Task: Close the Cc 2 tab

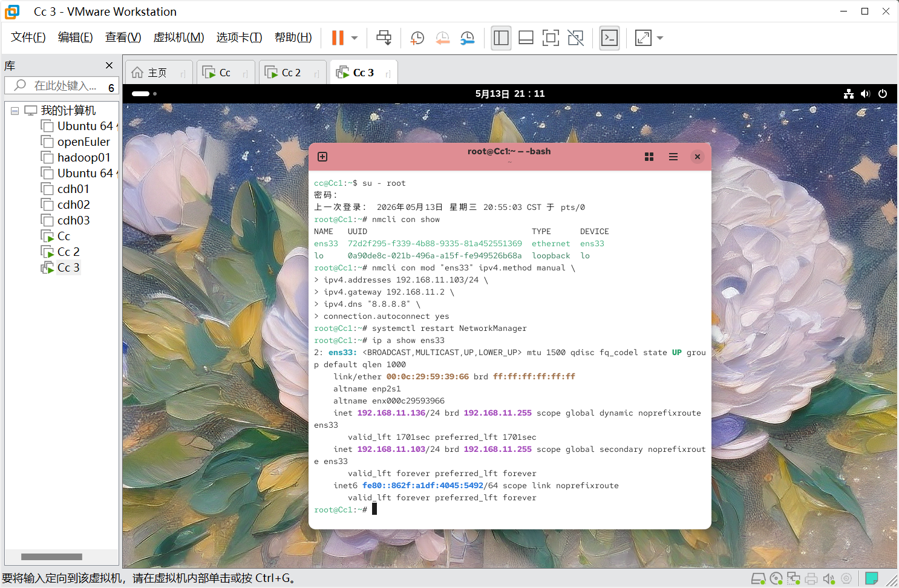Action: tap(316, 74)
